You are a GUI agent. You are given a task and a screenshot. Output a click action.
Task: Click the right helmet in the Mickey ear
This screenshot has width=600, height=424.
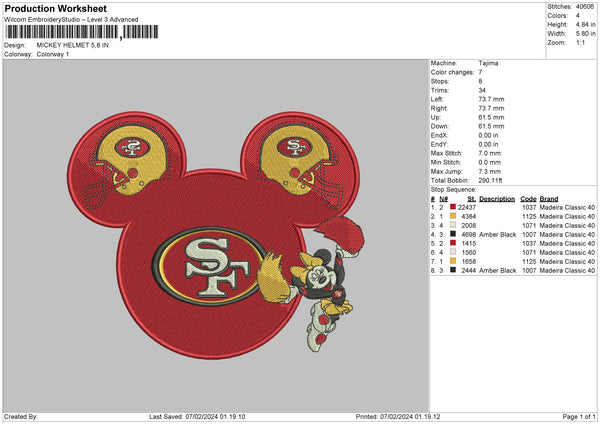coord(300,163)
